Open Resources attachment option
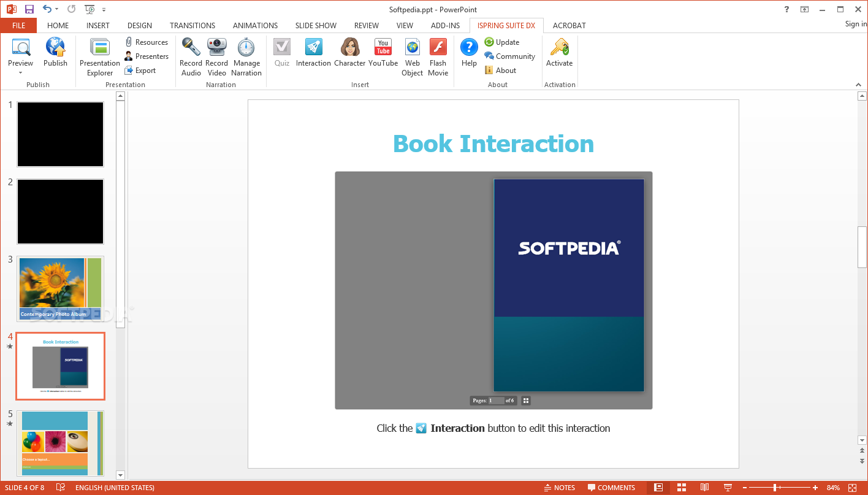The image size is (868, 495). [147, 42]
